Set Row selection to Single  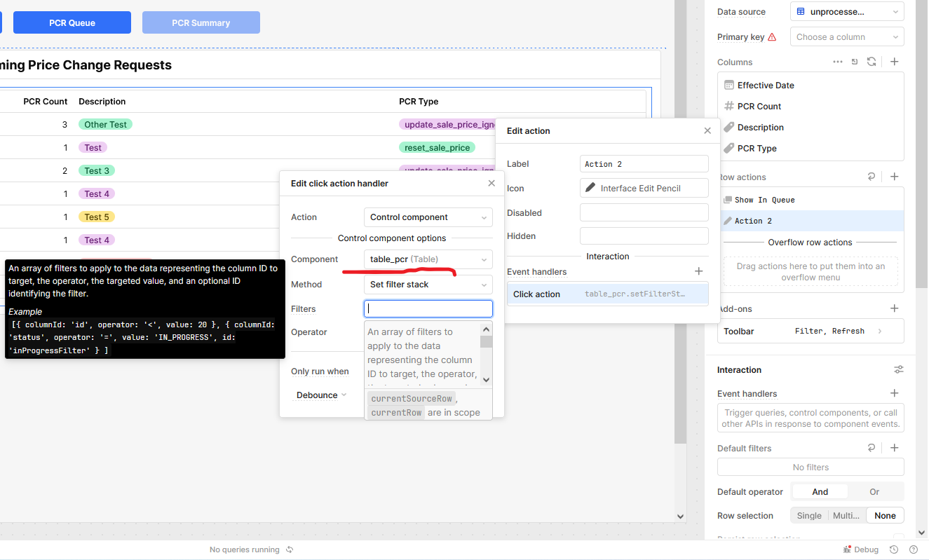[808, 515]
